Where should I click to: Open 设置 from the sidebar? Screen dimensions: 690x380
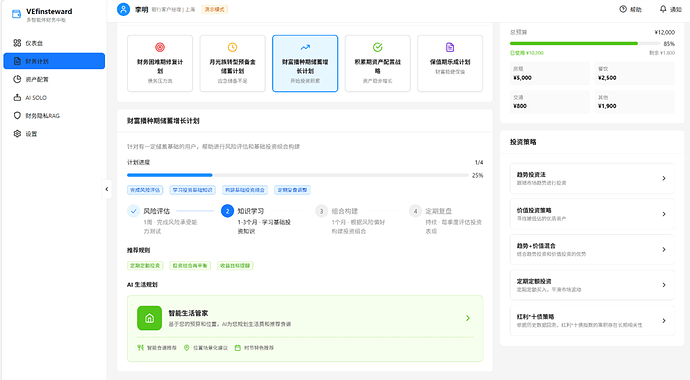[x=54, y=133]
